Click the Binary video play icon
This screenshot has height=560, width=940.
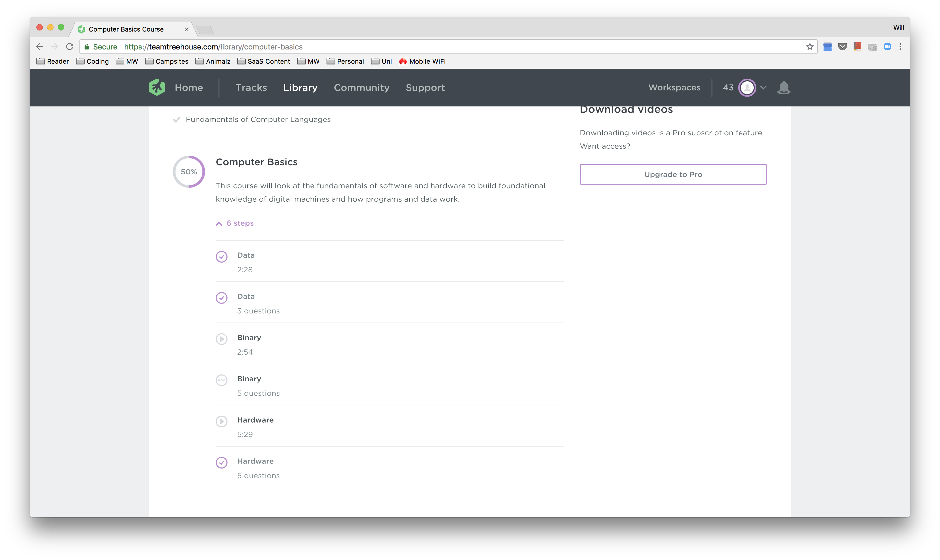pos(222,339)
